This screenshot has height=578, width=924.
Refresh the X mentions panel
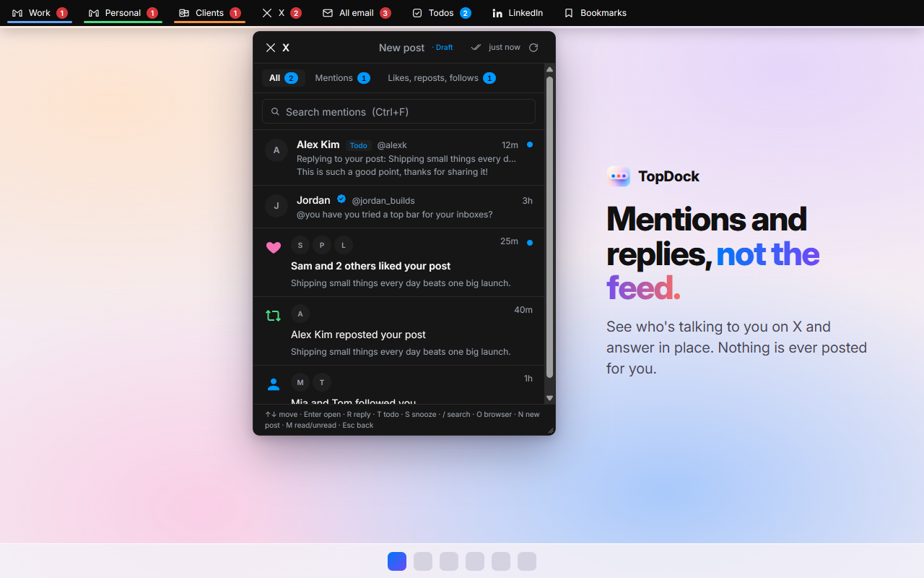point(533,48)
